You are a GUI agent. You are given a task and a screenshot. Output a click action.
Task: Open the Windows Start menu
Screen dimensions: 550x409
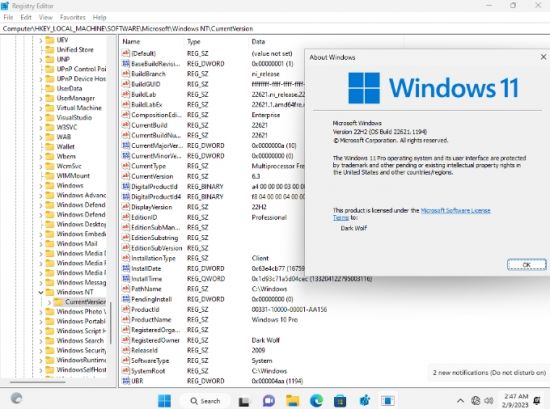coord(164,401)
